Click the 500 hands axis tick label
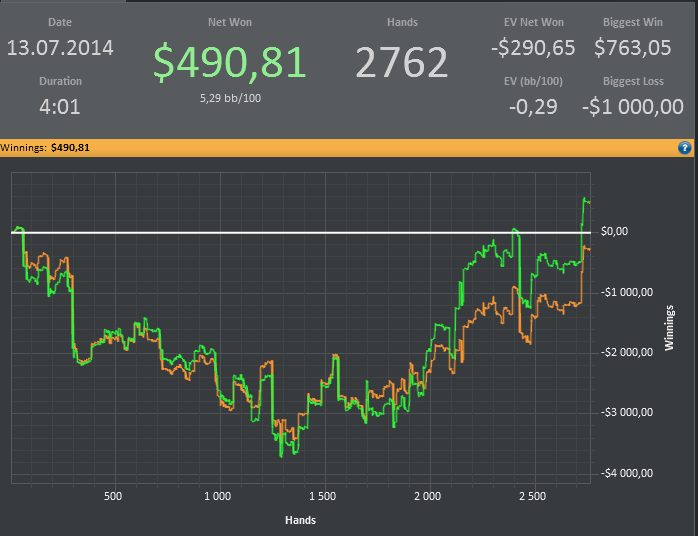This screenshot has width=698, height=536. 113,496
